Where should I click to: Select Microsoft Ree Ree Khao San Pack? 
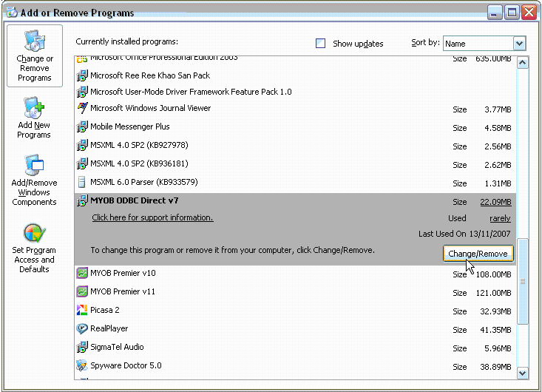pyautogui.click(x=150, y=75)
